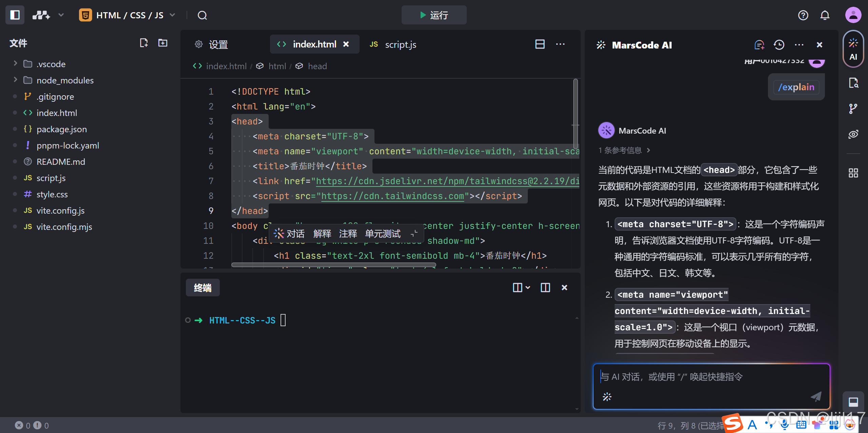Toggle the preview eye icon in right sidebar

click(x=853, y=134)
